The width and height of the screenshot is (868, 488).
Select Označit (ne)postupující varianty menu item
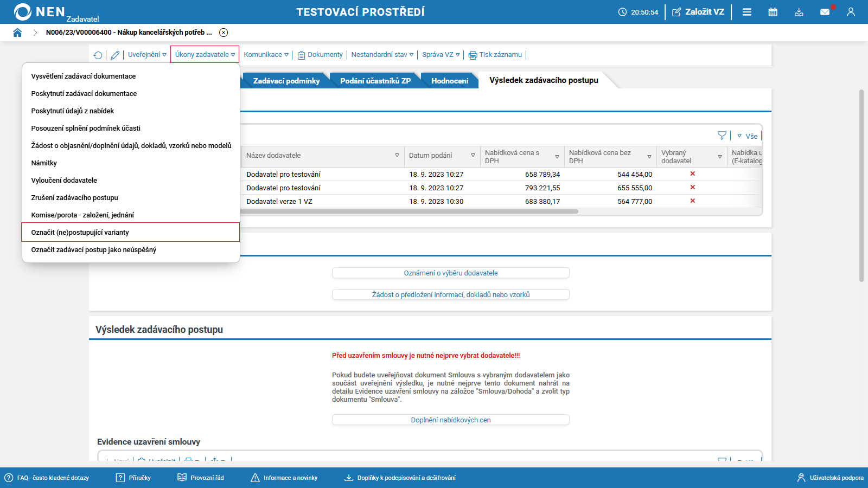coord(80,233)
